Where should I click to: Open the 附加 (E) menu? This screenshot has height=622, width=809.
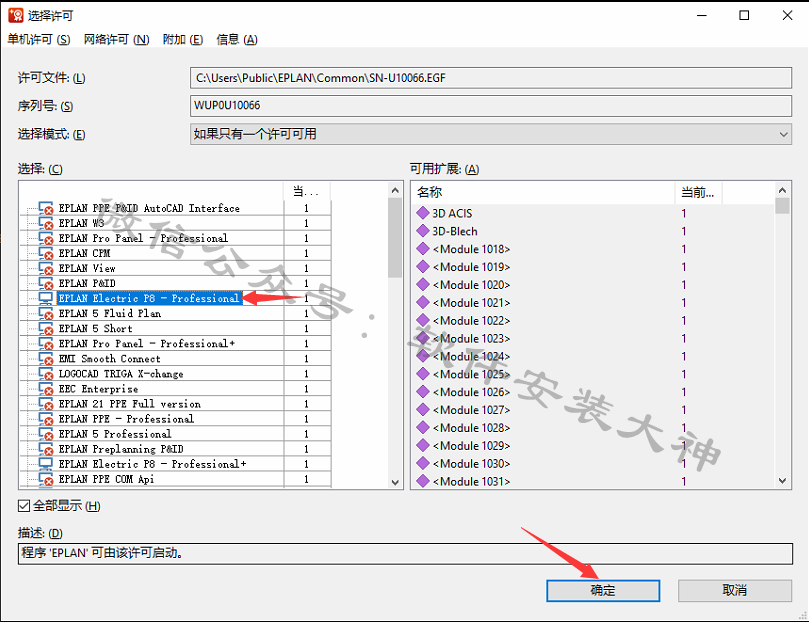[183, 39]
